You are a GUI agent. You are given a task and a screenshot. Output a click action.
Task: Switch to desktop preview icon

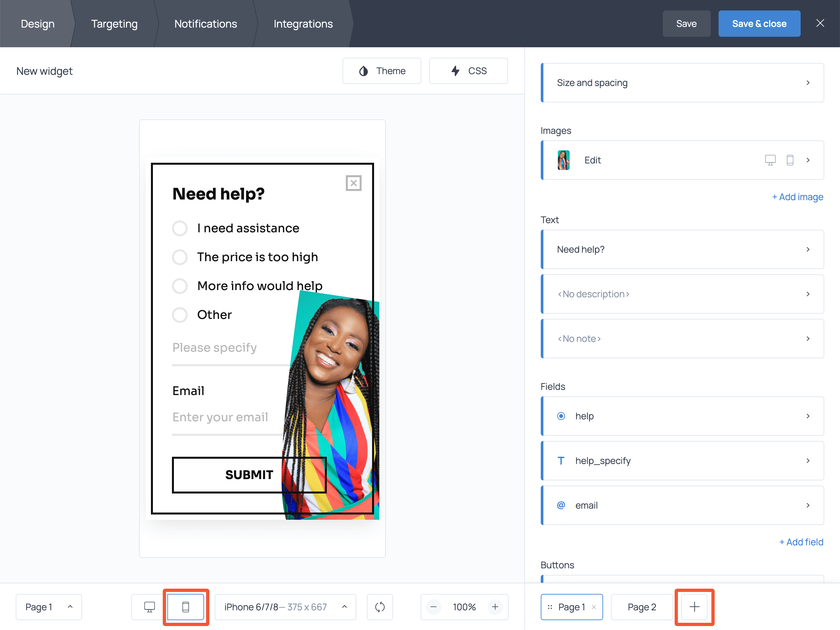149,606
